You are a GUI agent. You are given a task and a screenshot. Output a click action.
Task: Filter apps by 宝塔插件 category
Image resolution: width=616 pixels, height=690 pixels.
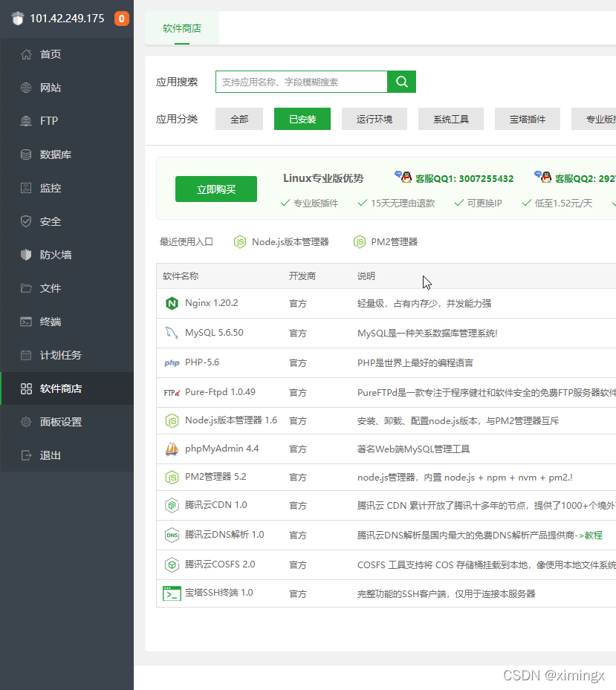pyautogui.click(x=528, y=119)
